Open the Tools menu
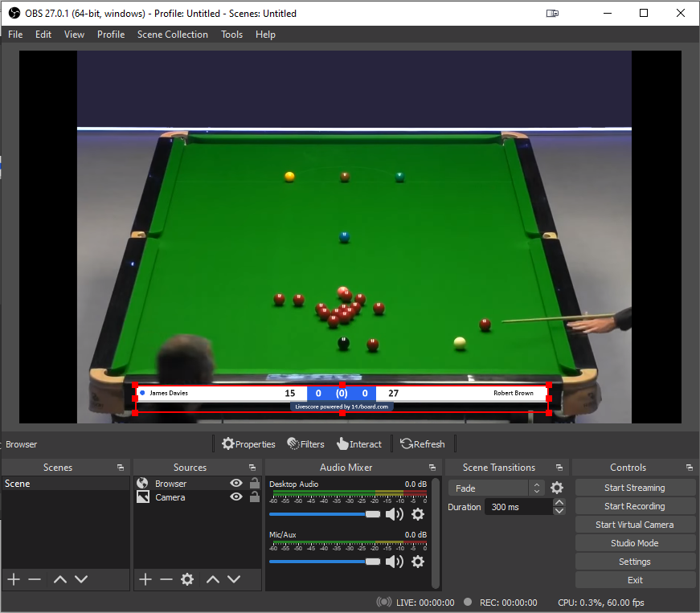 [x=231, y=34]
